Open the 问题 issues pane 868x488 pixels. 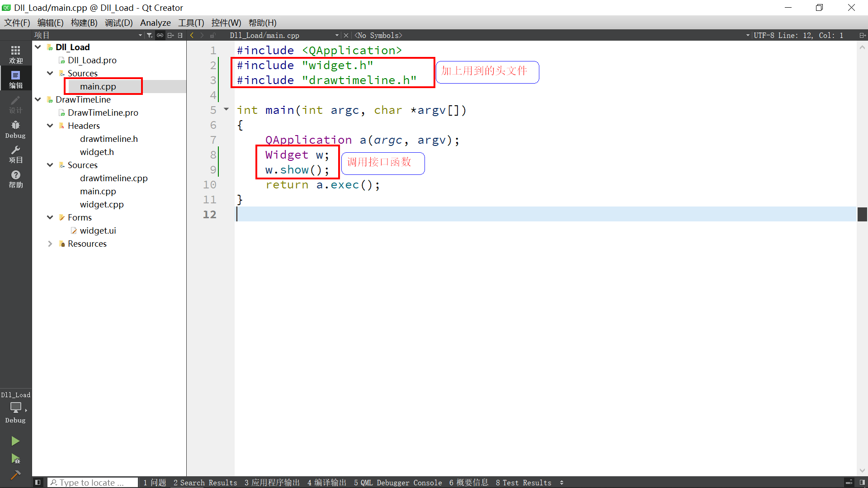click(155, 483)
